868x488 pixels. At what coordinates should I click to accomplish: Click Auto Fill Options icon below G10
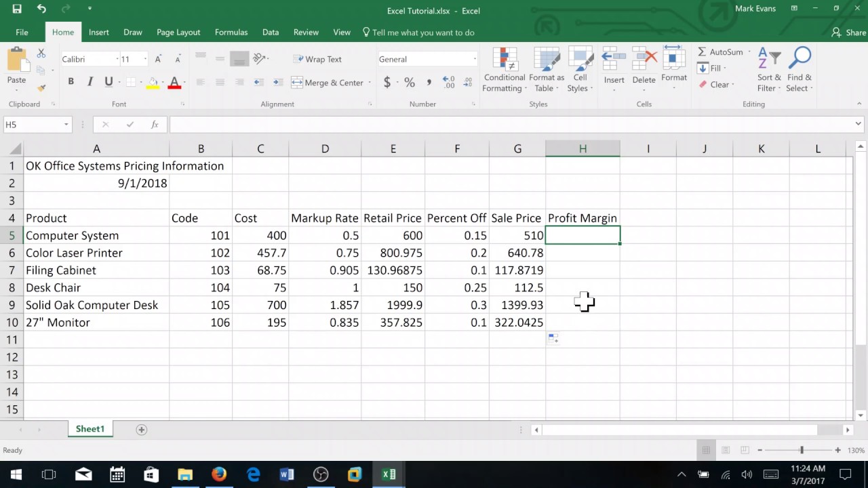(553, 338)
